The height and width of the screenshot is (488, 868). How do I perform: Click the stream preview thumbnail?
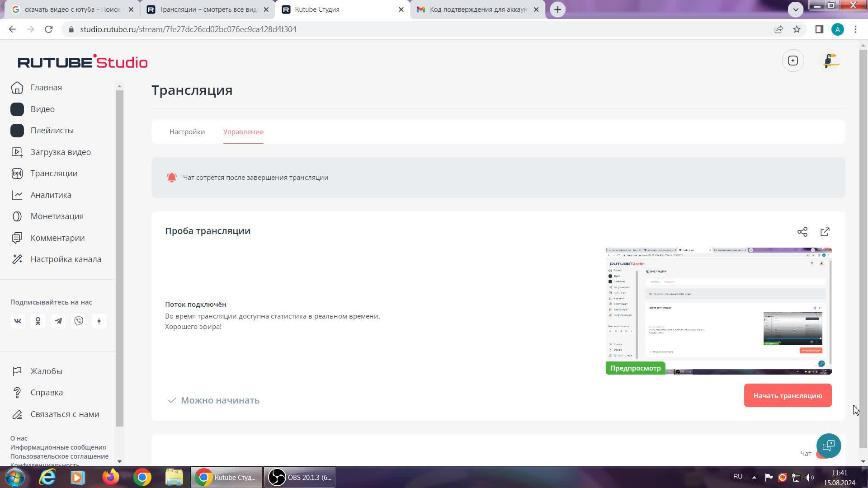(x=719, y=311)
